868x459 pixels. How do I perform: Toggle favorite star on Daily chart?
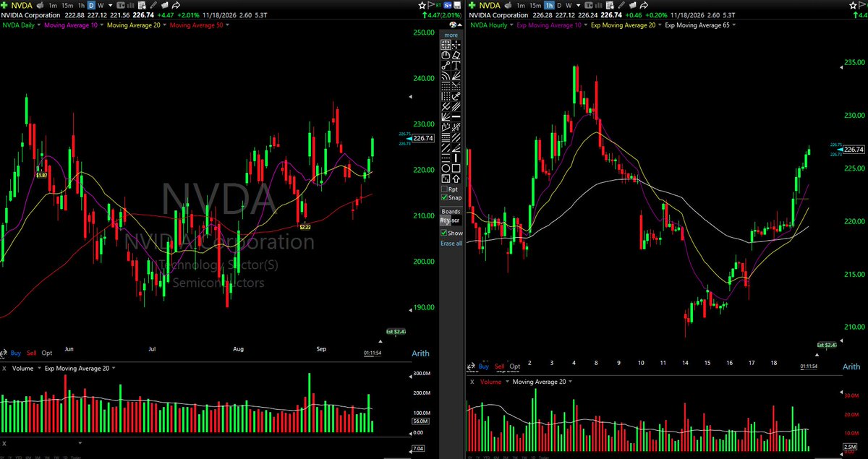(x=422, y=5)
